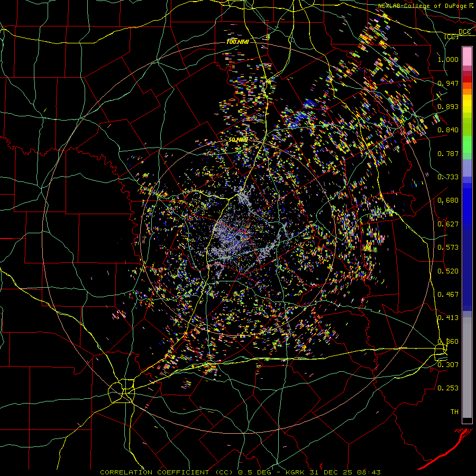Screen dimensions: 476x476
Task: Click the DCC label above the color scale
Action: (x=464, y=31)
